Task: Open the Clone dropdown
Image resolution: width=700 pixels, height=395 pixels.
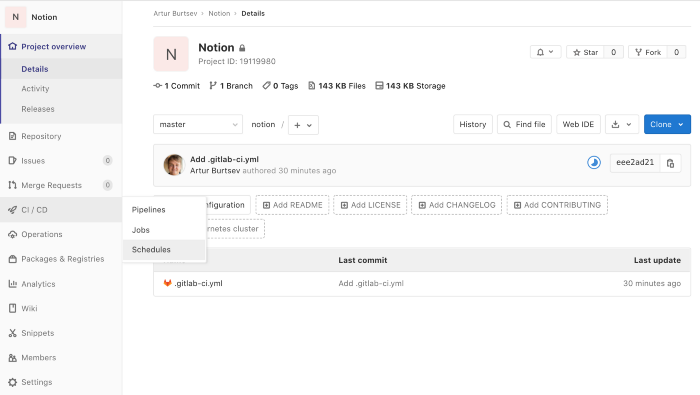Action: tap(667, 125)
